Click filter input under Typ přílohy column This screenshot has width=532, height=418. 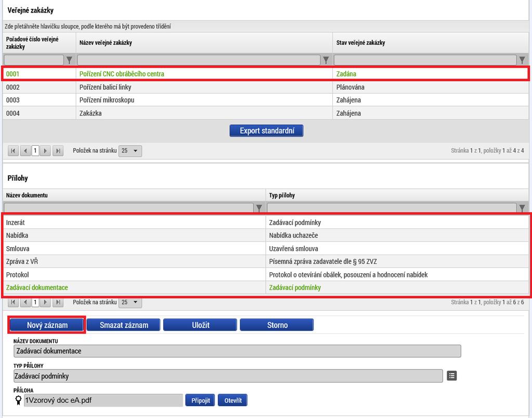tap(392, 208)
